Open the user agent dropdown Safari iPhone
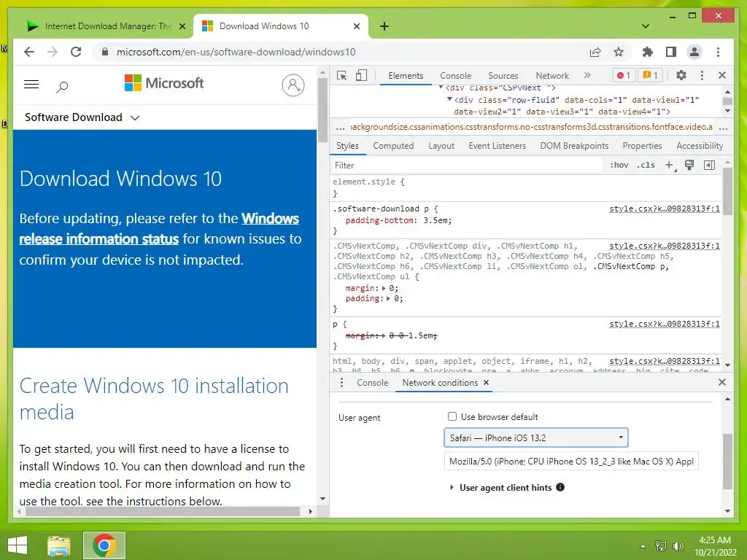747x560 pixels. 536,437
